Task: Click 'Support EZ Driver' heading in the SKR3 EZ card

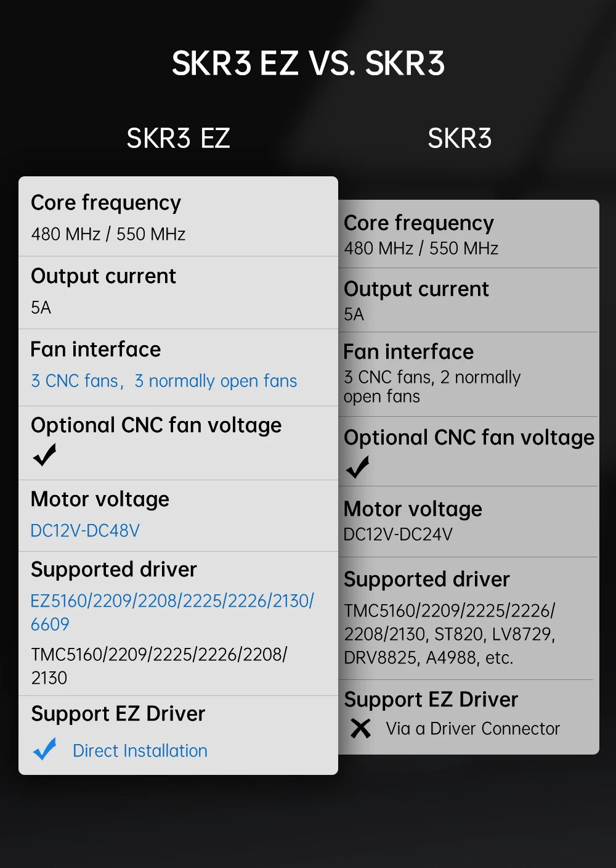Action: (118, 714)
